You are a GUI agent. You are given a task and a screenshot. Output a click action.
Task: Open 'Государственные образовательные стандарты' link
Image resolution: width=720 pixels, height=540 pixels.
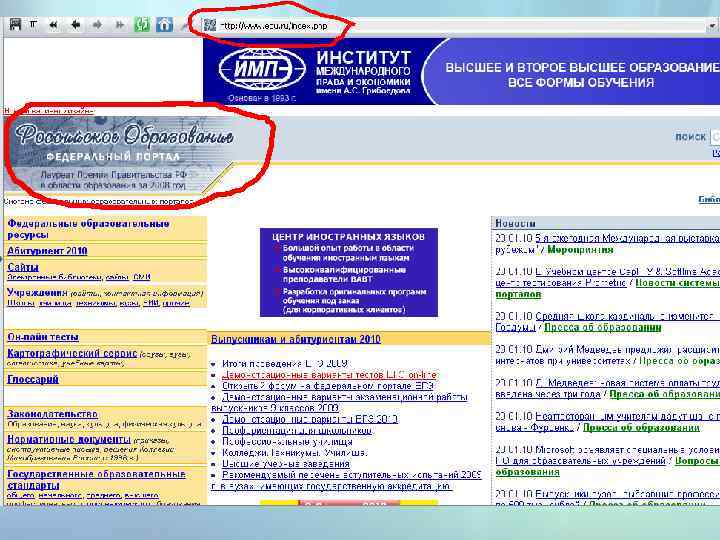pyautogui.click(x=96, y=479)
